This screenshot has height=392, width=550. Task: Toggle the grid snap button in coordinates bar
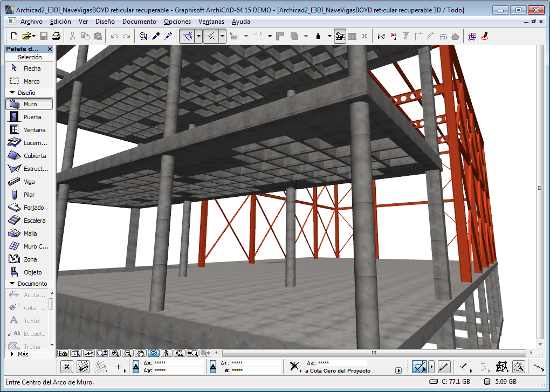83,367
